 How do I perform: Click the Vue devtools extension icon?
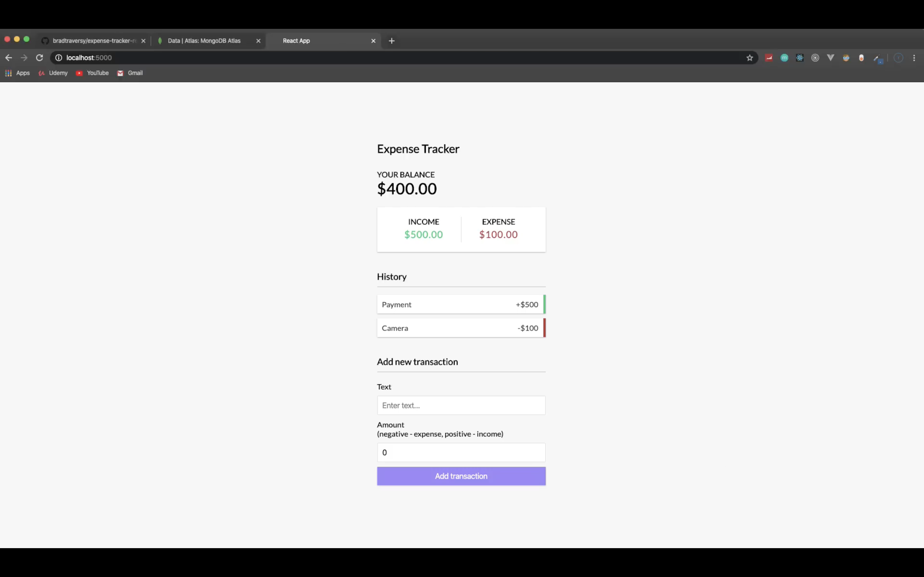830,58
